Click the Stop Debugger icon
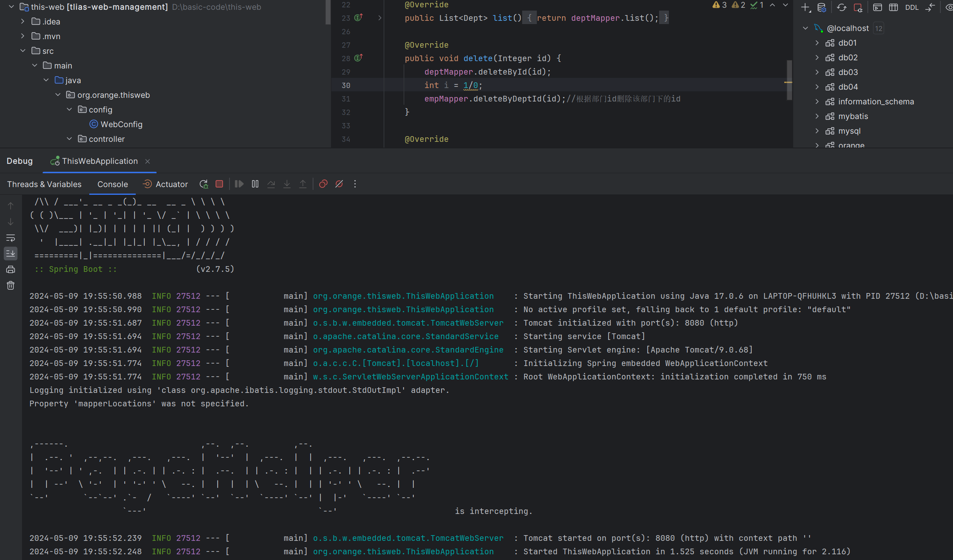This screenshot has width=953, height=560. pyautogui.click(x=220, y=184)
